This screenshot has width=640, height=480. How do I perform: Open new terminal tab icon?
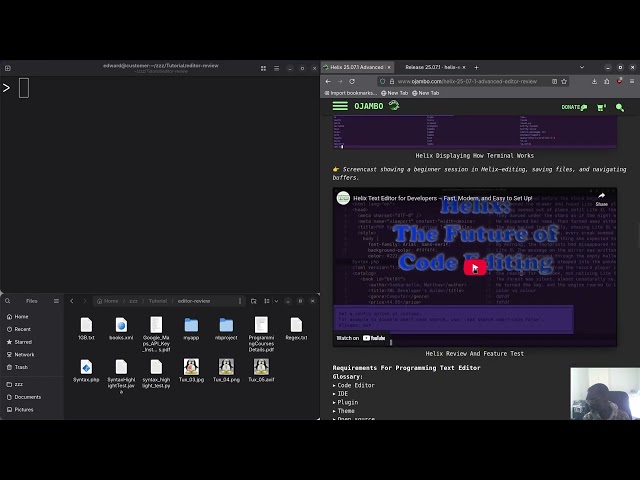point(8,68)
